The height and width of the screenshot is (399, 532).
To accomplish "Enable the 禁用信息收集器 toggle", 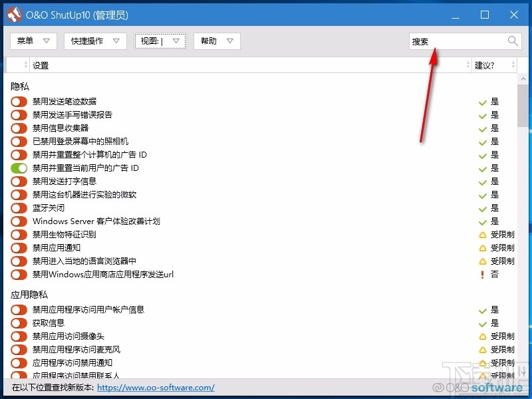I will point(18,128).
